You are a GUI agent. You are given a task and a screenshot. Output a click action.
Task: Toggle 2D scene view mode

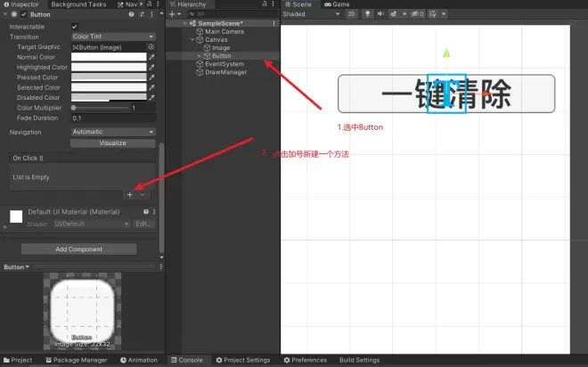click(351, 14)
